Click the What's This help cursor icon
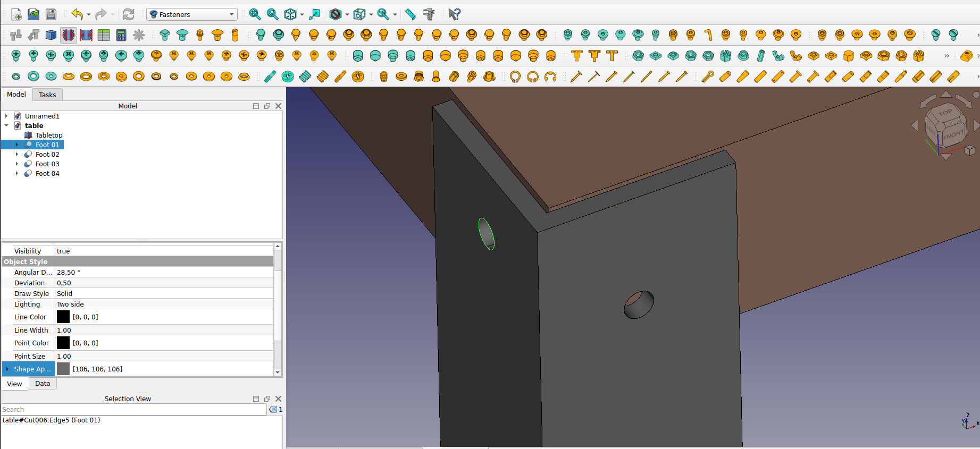The height and width of the screenshot is (449, 980). click(x=454, y=14)
